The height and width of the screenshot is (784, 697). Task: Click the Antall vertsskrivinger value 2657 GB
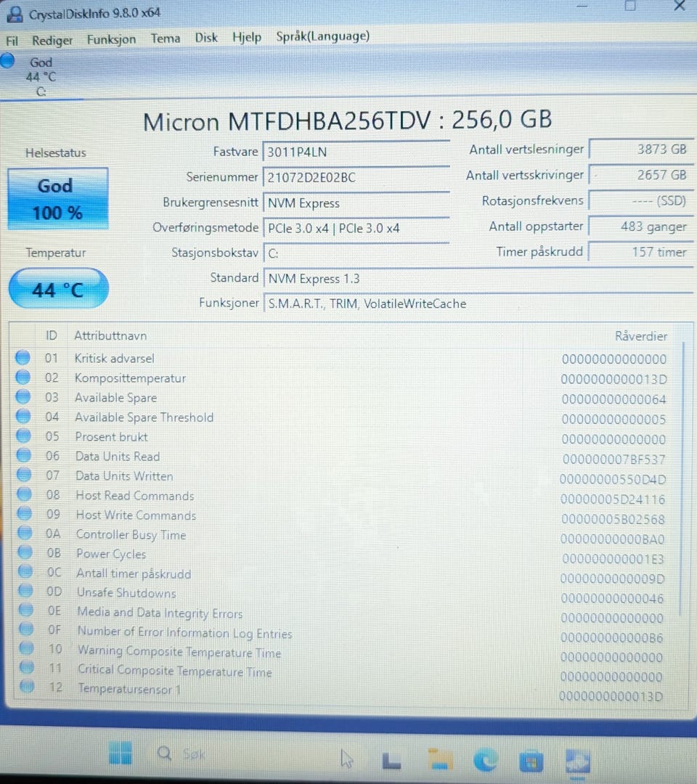(x=642, y=174)
